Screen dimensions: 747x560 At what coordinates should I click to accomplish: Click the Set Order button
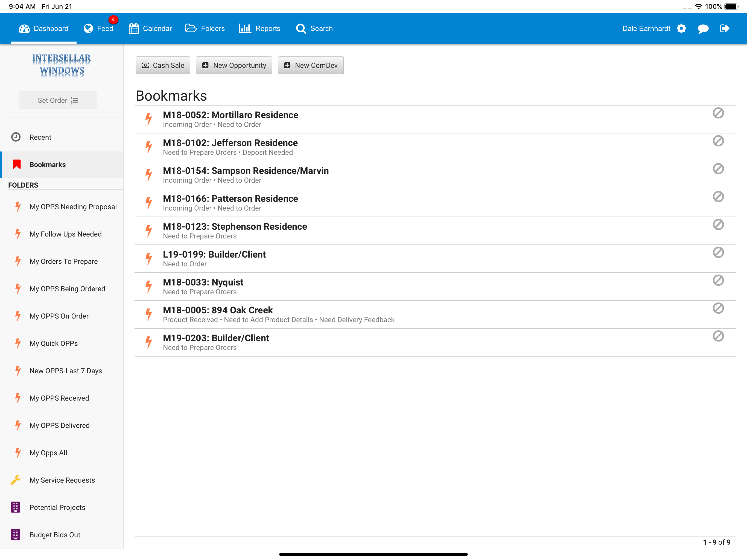(x=58, y=100)
